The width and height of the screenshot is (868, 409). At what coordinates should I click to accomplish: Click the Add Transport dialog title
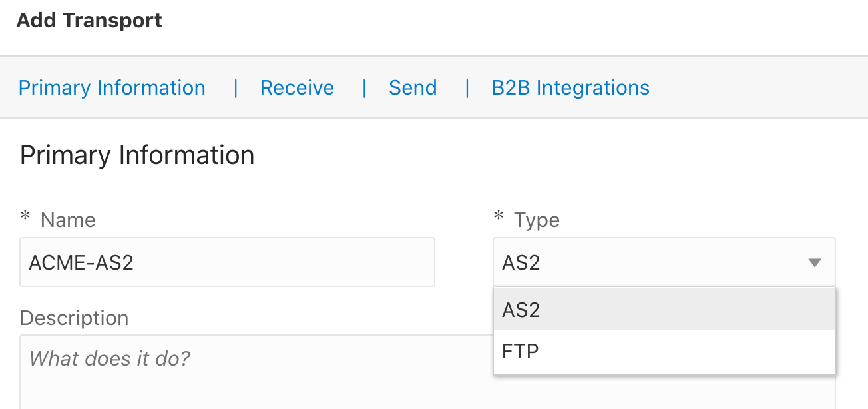89,21
